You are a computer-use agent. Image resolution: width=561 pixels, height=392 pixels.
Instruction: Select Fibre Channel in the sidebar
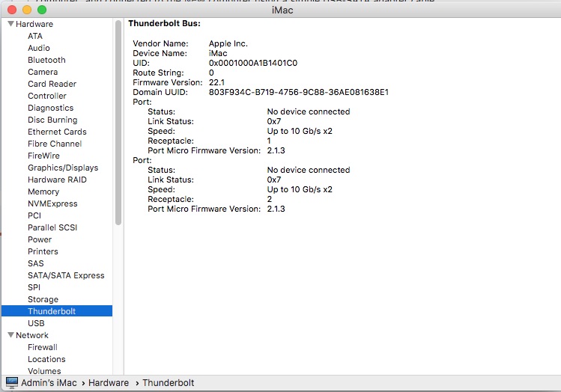point(55,144)
